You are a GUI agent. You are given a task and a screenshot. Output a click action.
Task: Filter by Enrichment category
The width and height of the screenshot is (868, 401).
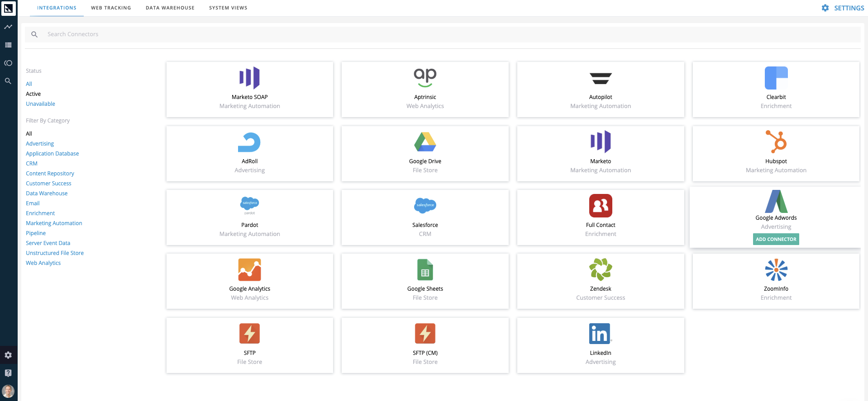click(40, 213)
